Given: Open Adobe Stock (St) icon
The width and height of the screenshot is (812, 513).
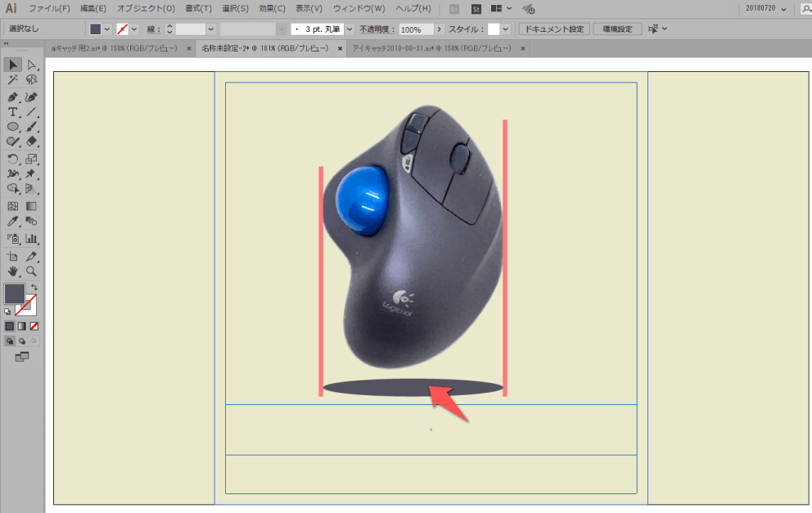Looking at the screenshot, I should coord(476,9).
